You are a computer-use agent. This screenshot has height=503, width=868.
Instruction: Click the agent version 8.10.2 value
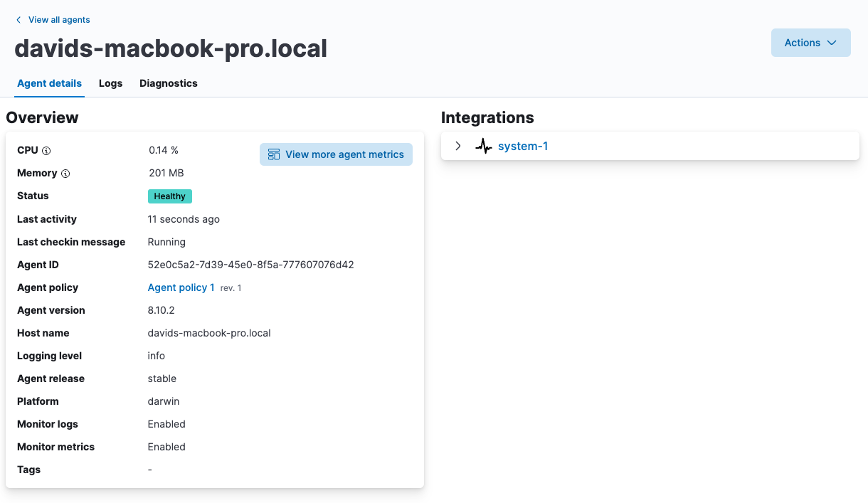[161, 310]
